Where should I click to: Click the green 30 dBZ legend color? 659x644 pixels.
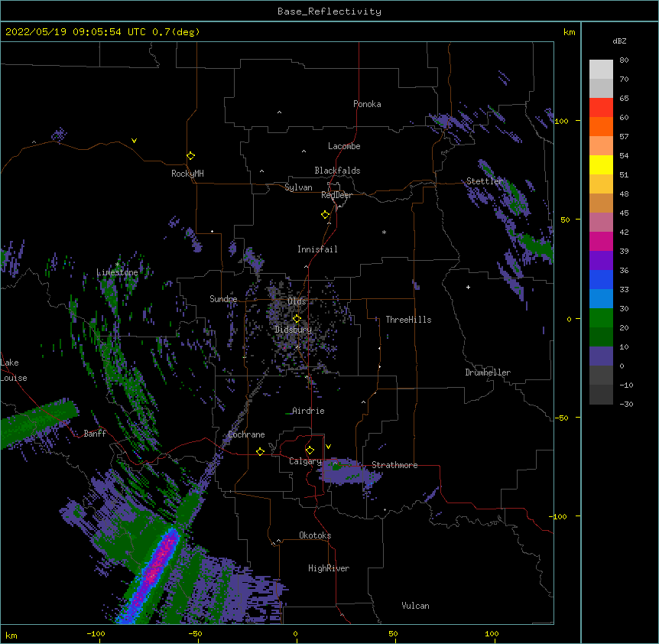click(x=601, y=318)
